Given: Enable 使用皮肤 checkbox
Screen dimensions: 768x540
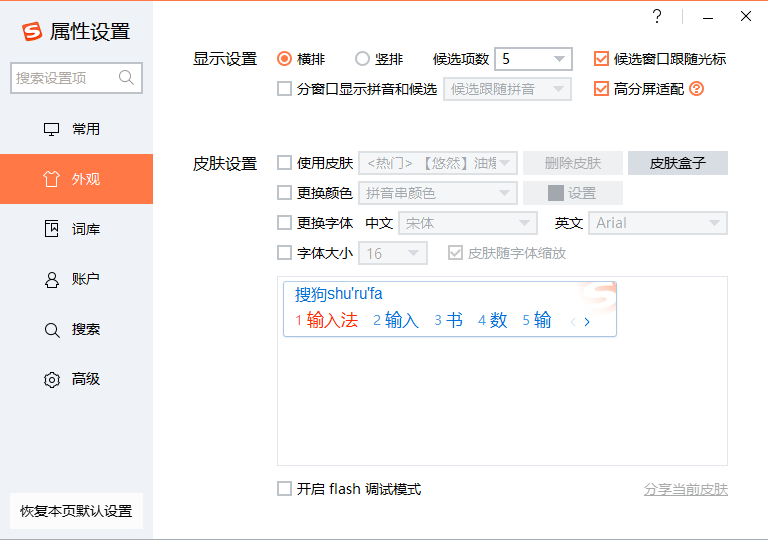Looking at the screenshot, I should [x=285, y=163].
